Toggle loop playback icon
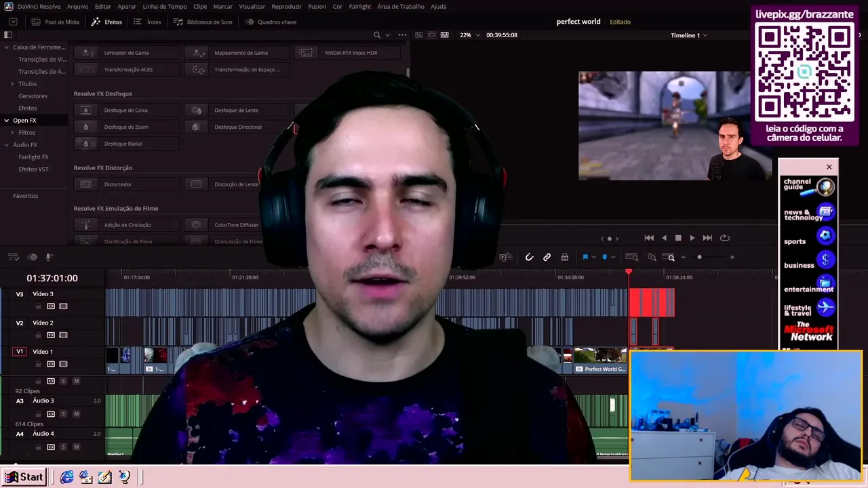This screenshot has height=488, width=868. tap(724, 238)
